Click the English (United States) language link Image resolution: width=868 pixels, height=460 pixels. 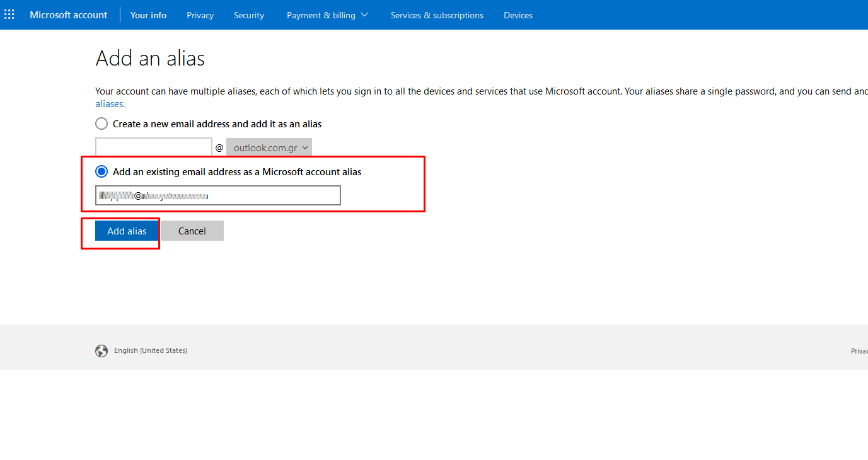click(x=151, y=350)
